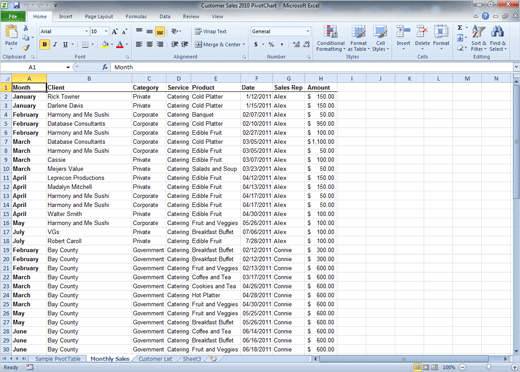Click Save icon in Quick Access
520x372 pixels.
point(16,5)
